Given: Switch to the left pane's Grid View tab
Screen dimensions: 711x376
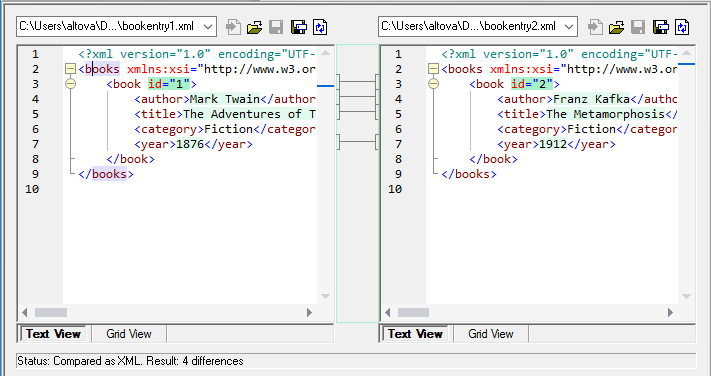Looking at the screenshot, I should tap(129, 334).
